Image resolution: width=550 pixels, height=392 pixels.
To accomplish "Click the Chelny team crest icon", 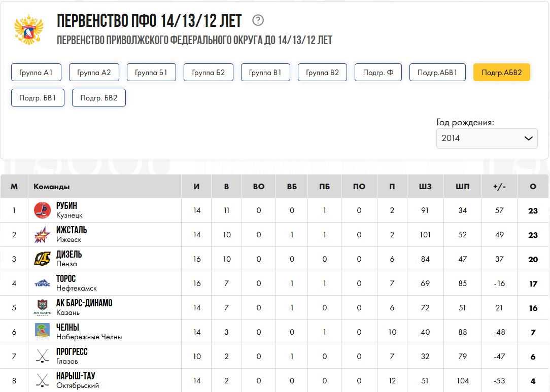I will (x=42, y=332).
